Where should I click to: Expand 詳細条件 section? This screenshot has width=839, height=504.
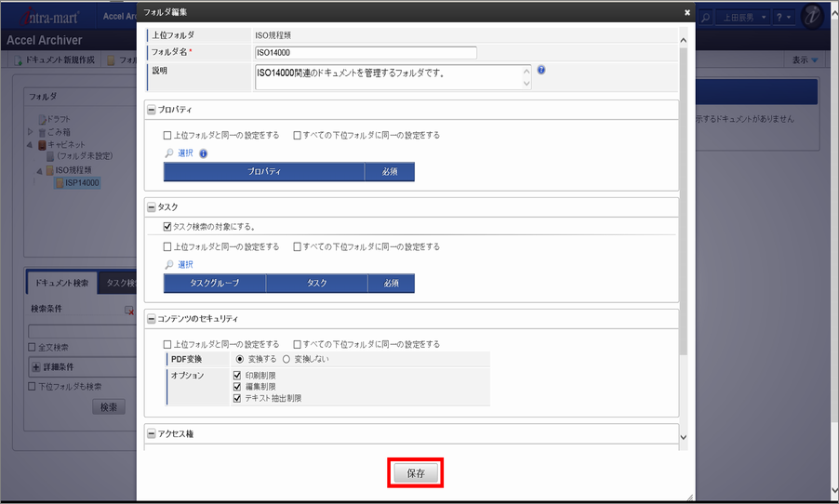coord(36,367)
